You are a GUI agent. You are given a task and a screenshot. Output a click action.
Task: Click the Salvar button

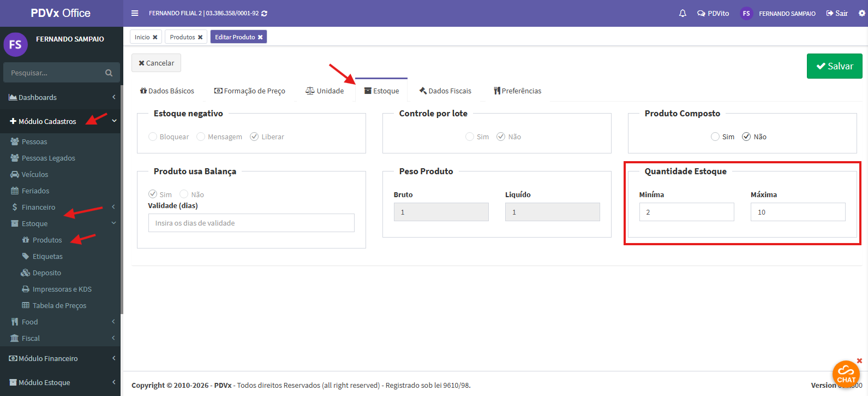(x=834, y=66)
